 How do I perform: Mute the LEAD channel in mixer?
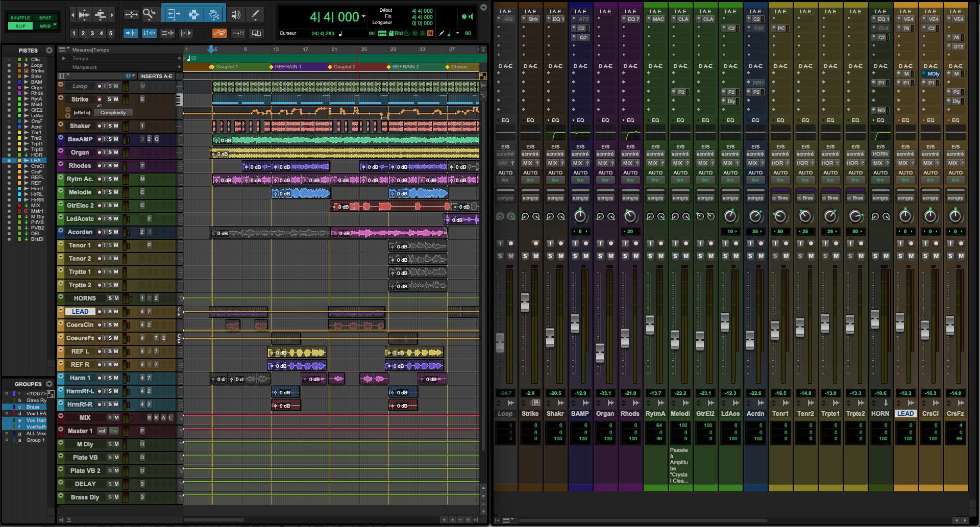coord(911,256)
